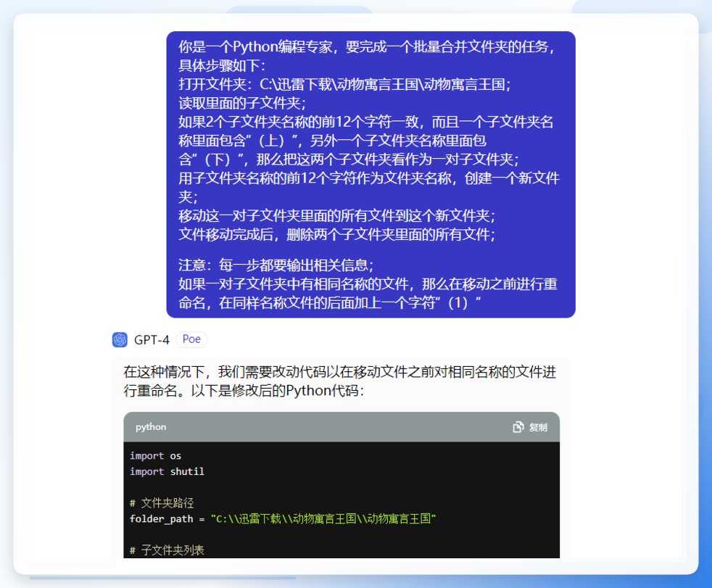
Task: Click the GPT-4 bot avatar icon
Action: point(120,339)
